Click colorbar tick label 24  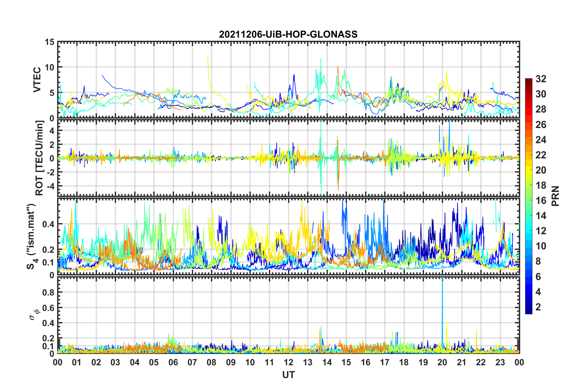(x=541, y=140)
